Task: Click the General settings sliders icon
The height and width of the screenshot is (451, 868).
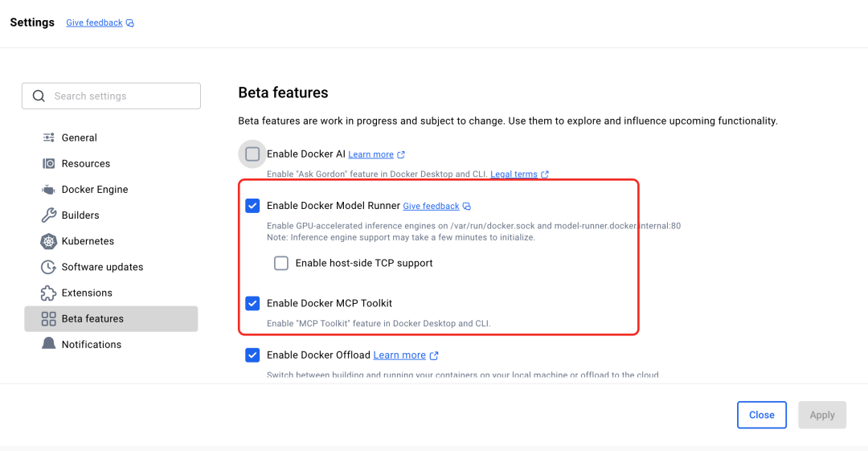Action: click(x=48, y=137)
